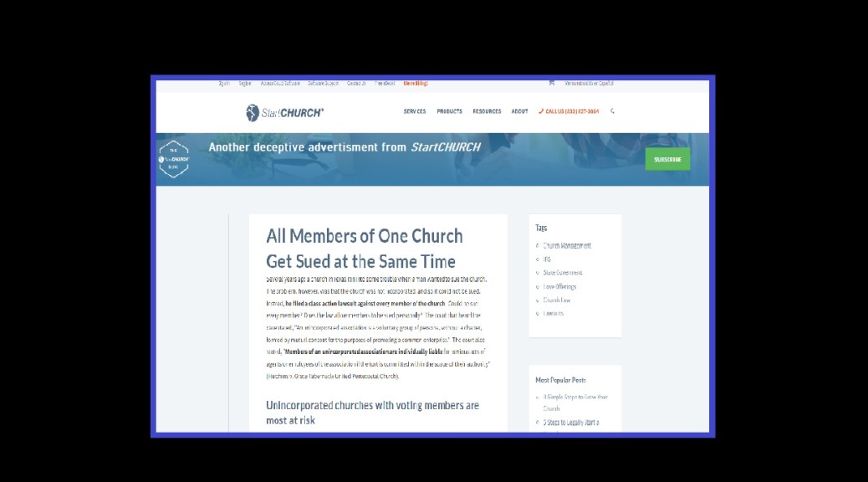Select the Church Law tag

tap(556, 300)
